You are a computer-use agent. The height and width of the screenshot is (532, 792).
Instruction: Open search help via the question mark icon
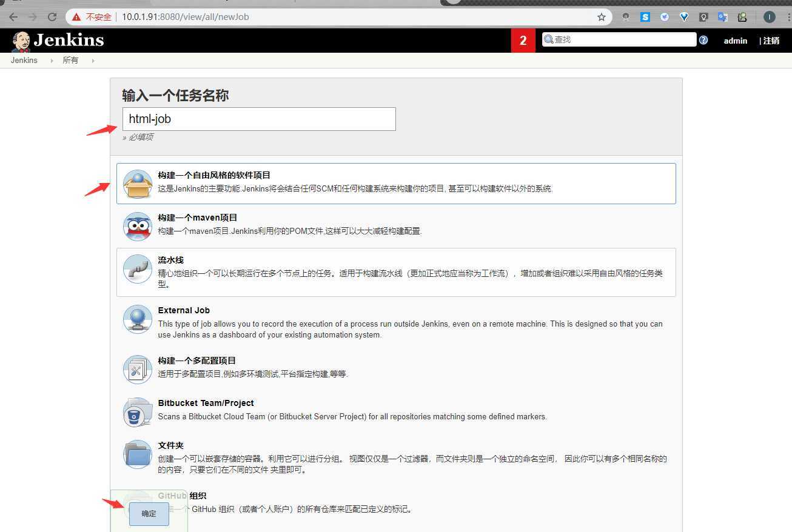point(703,40)
